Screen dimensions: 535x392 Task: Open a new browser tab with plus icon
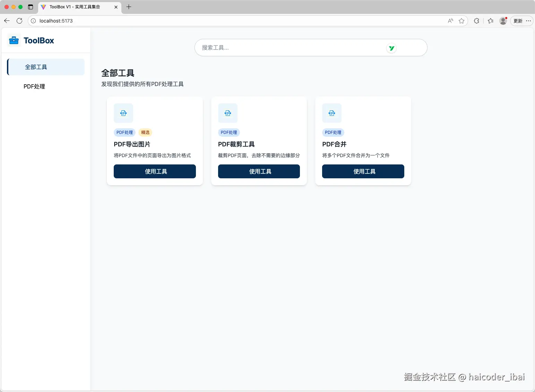click(x=129, y=7)
